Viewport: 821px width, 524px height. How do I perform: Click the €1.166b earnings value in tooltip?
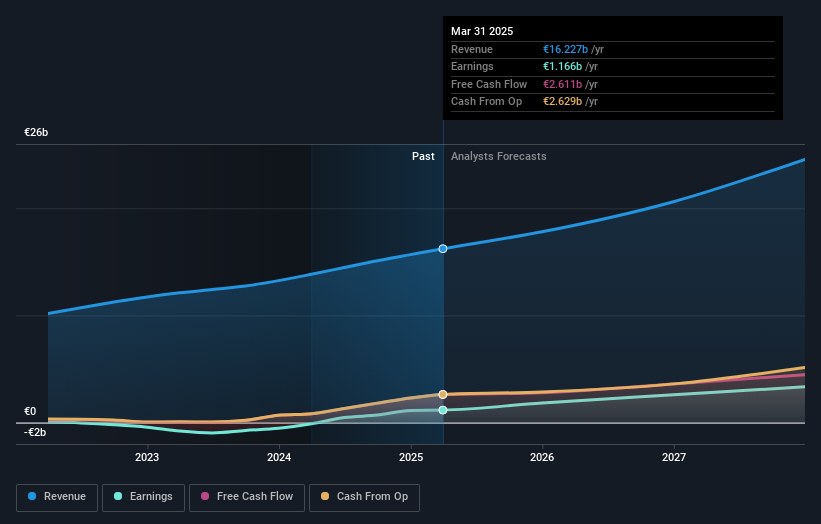(562, 66)
